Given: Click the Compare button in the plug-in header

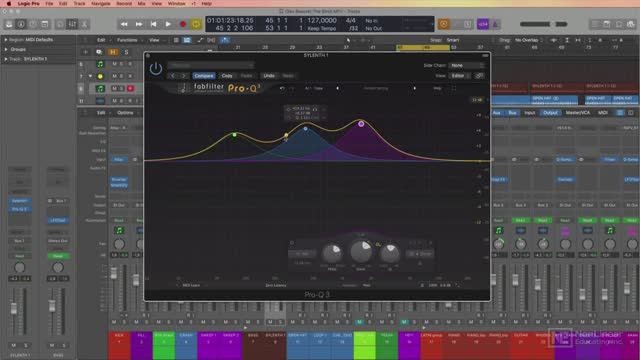Looking at the screenshot, I should (204, 76).
